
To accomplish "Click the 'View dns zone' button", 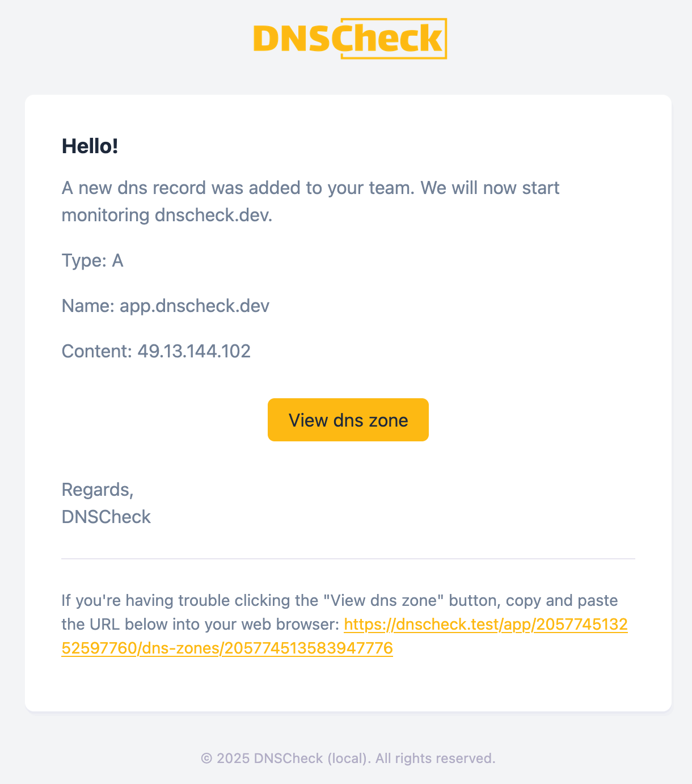I will (x=348, y=420).
